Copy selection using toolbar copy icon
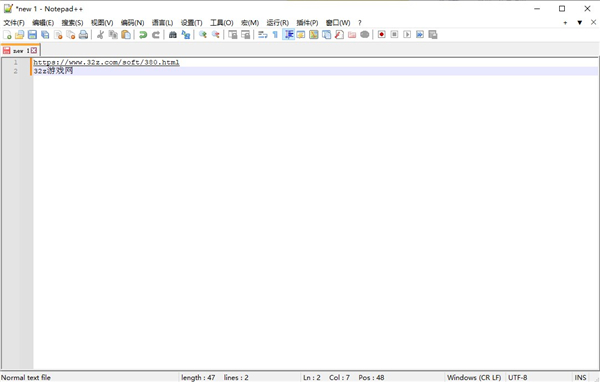 coord(113,35)
